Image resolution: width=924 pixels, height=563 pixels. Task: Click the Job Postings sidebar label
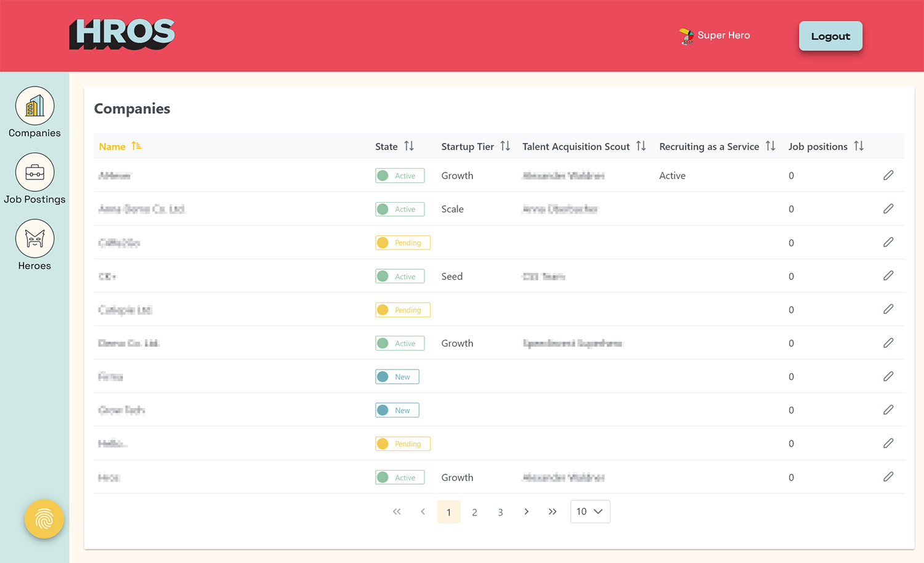click(34, 200)
